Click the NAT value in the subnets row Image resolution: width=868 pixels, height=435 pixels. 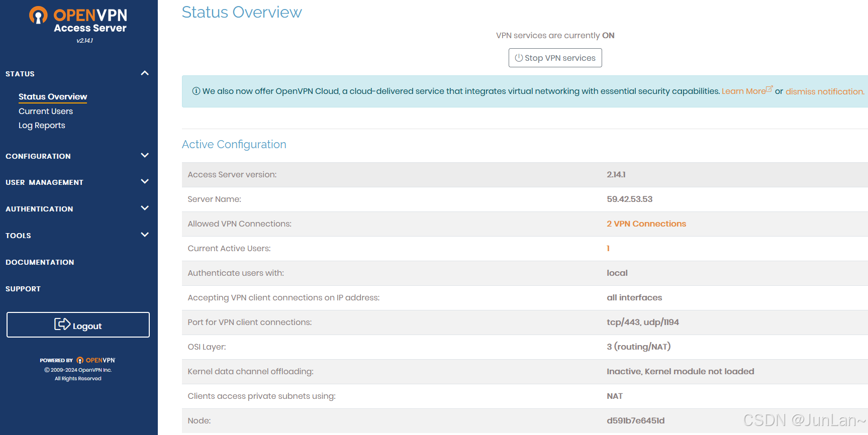coord(615,396)
